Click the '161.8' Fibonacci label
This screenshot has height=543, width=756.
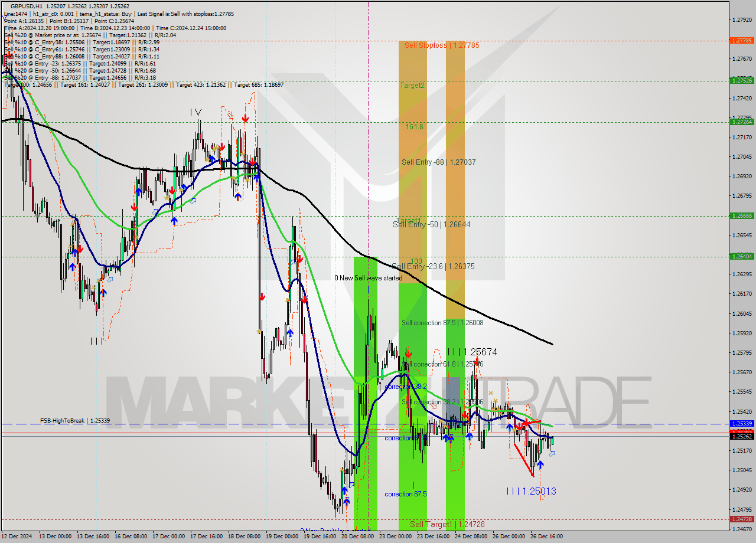pos(414,126)
